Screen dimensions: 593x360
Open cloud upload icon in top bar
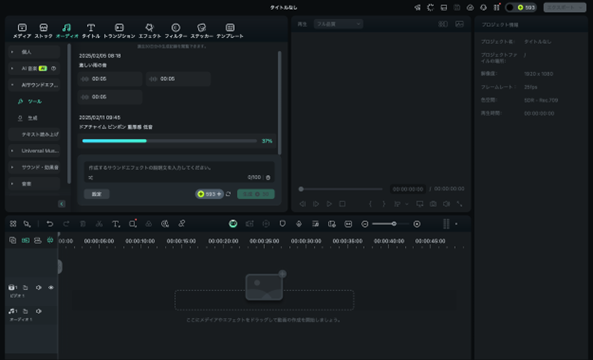coord(470,8)
